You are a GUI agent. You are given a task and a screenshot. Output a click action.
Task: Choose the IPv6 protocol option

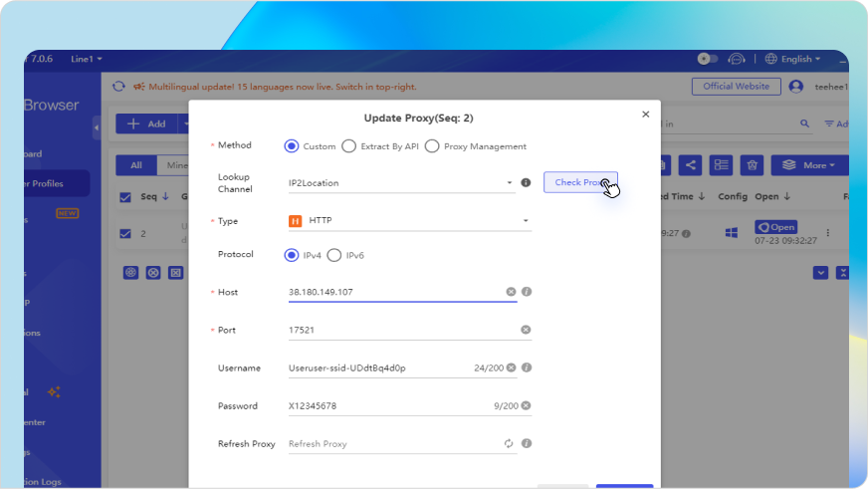point(334,255)
